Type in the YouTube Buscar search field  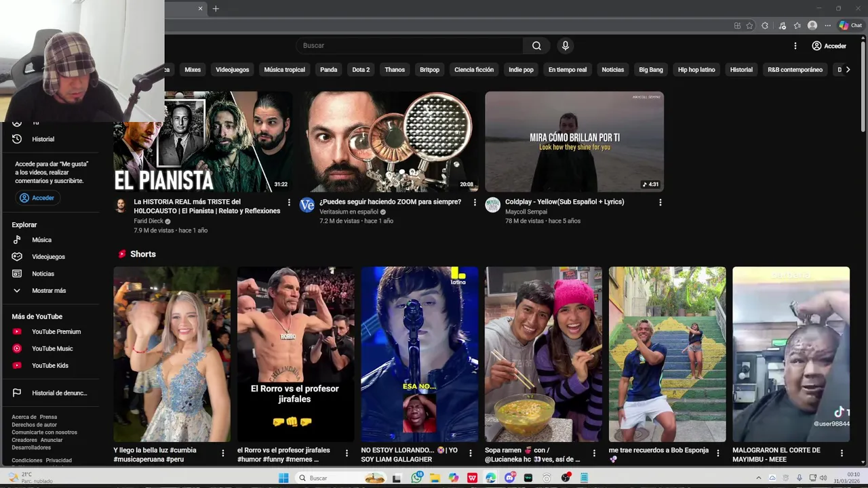(409, 45)
